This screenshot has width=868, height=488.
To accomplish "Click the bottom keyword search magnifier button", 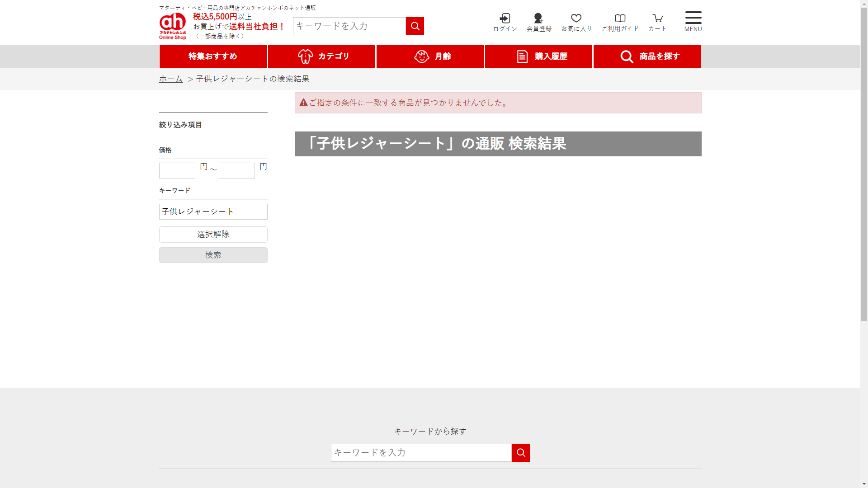I will [520, 453].
